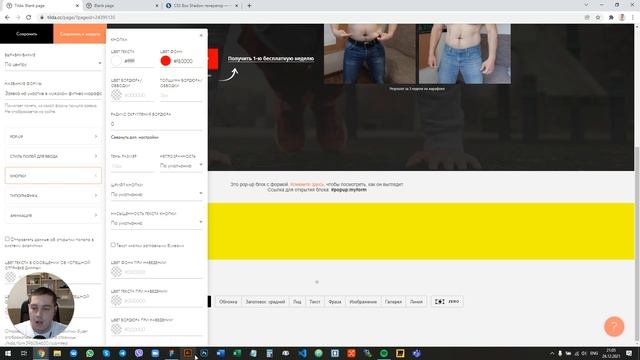Open the Chrome profile avatar
640x360 pixels.
[622, 17]
